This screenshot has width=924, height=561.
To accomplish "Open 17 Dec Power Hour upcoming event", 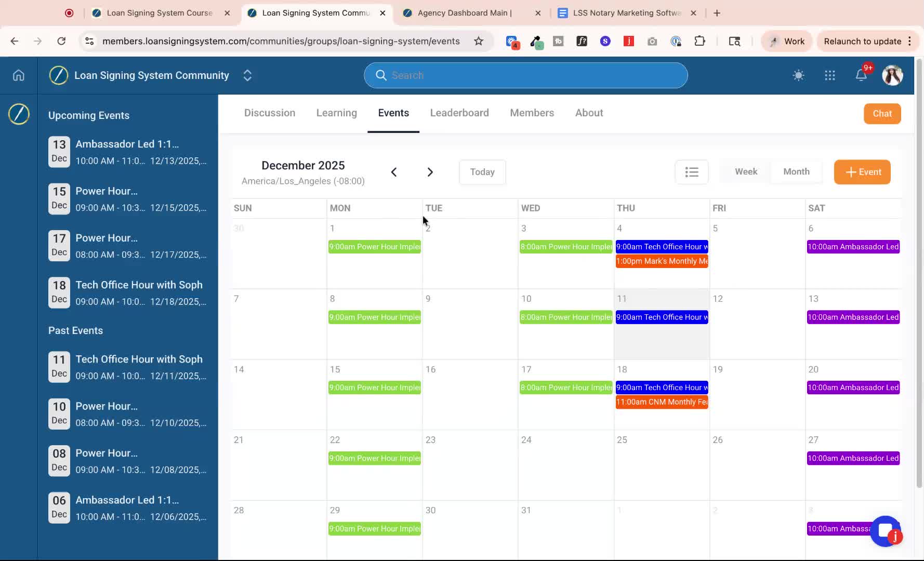I will (x=128, y=246).
